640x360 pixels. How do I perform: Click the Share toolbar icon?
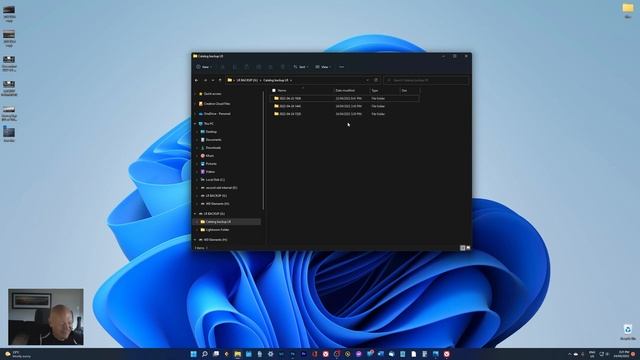pyautogui.click(x=271, y=67)
